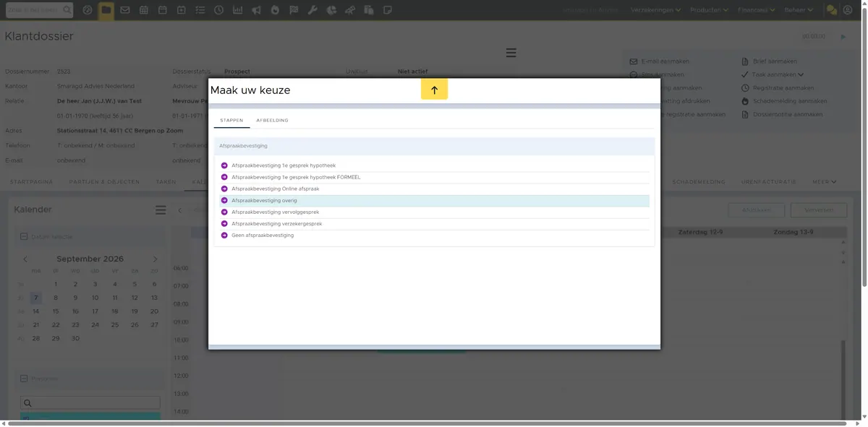Click the flame icon in top toolbar

(275, 10)
